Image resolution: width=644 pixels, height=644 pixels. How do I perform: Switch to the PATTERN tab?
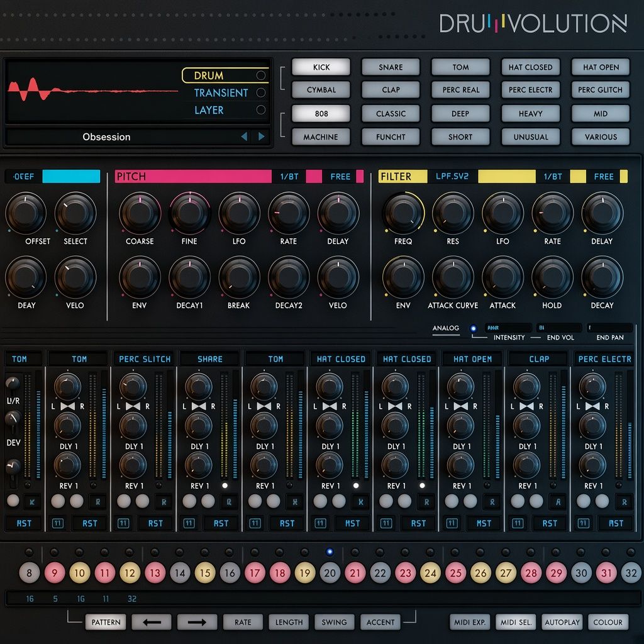point(106,622)
